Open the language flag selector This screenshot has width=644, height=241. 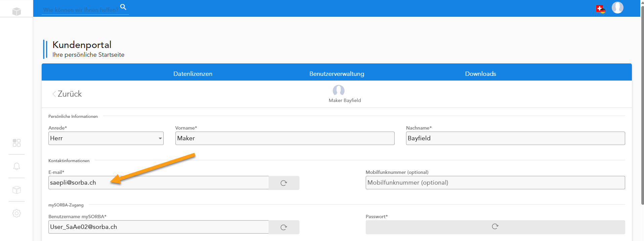pos(600,9)
